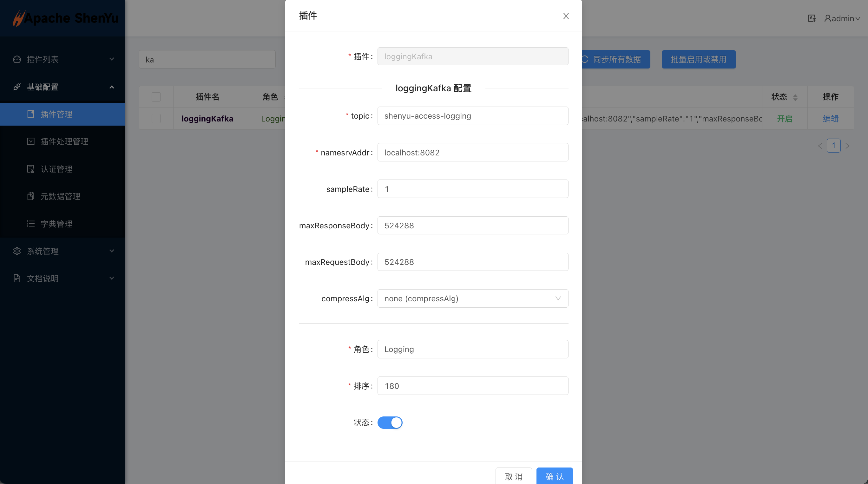Click into the sampleRate field

click(x=472, y=189)
